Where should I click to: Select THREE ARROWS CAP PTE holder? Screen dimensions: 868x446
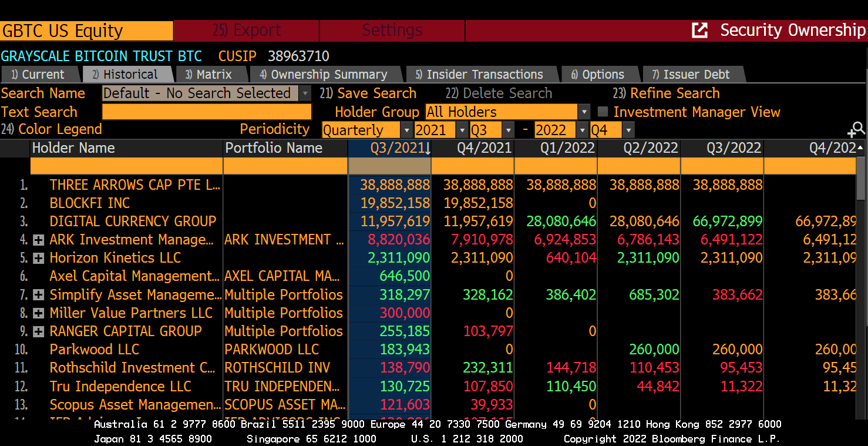(134, 185)
